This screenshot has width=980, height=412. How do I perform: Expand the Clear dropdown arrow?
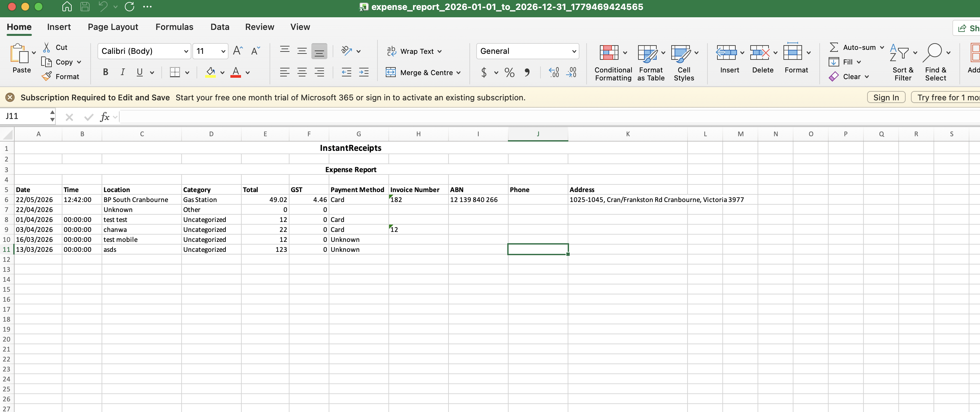click(x=867, y=76)
